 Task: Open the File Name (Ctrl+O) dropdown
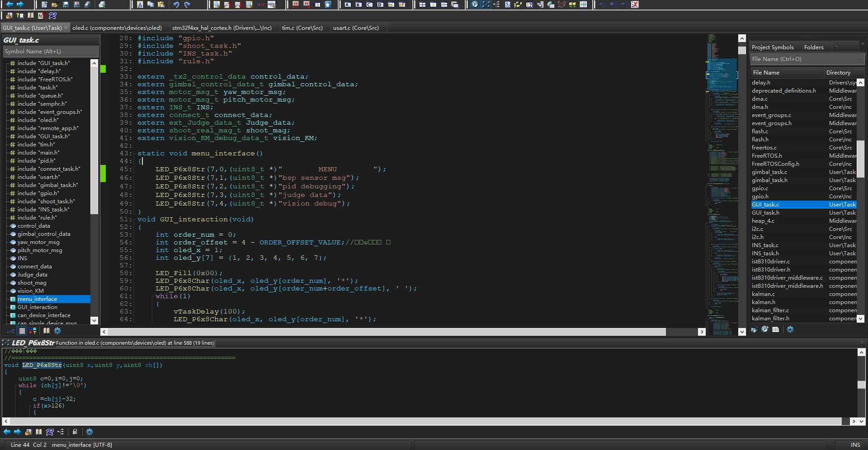click(x=859, y=59)
